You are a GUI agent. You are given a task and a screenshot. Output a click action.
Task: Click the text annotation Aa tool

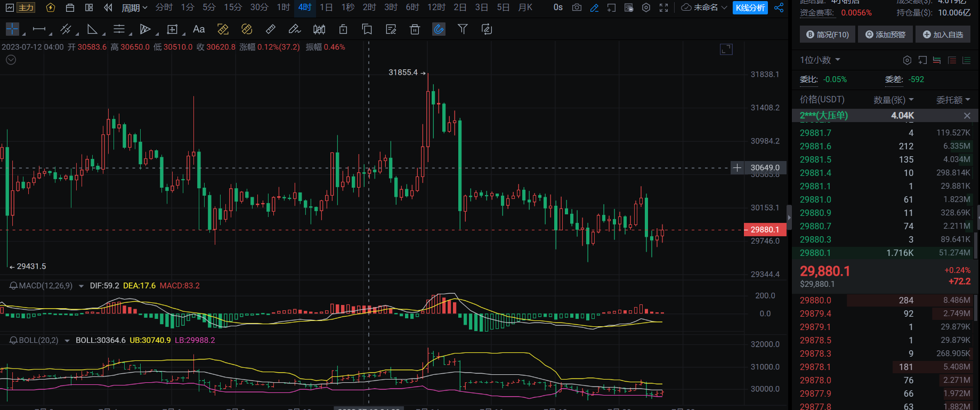pos(199,29)
